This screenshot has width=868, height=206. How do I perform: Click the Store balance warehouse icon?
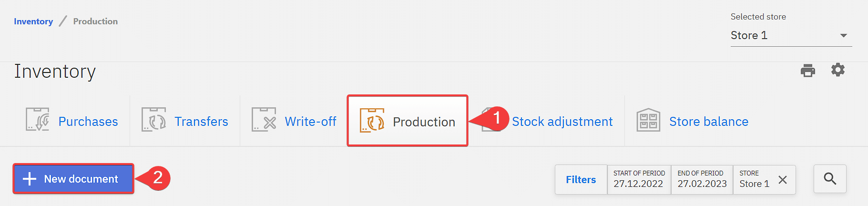[648, 120]
